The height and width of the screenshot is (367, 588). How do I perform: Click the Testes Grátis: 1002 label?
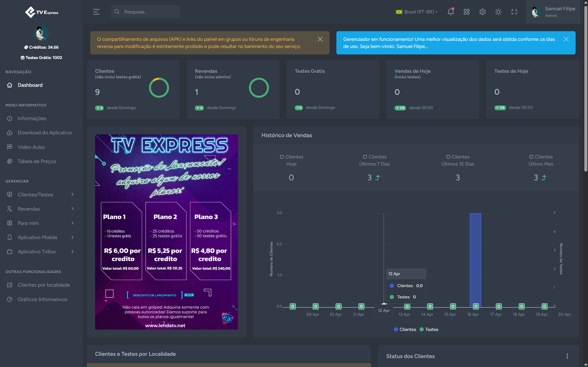[x=42, y=58]
